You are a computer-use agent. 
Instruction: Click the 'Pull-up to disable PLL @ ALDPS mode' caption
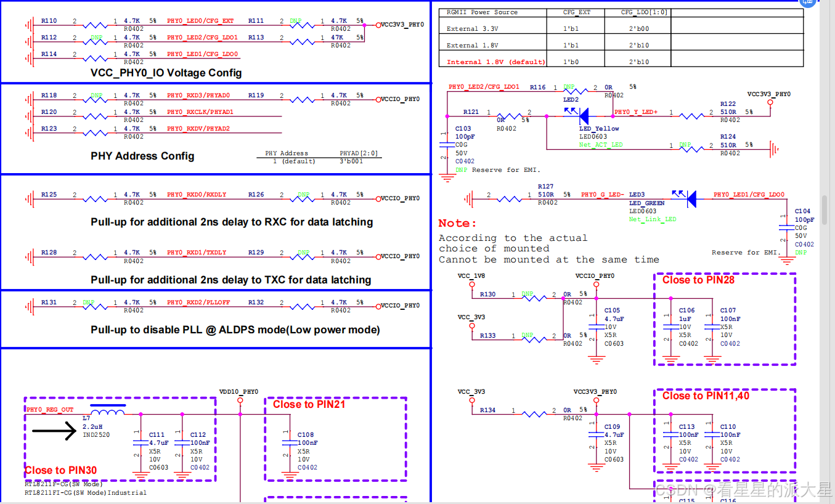tap(235, 330)
